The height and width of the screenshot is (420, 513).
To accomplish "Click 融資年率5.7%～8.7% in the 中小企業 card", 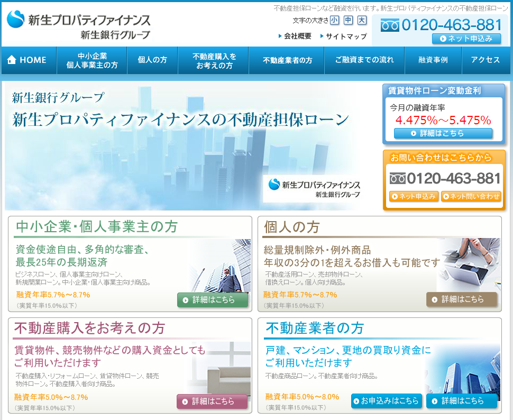I will [x=53, y=295].
